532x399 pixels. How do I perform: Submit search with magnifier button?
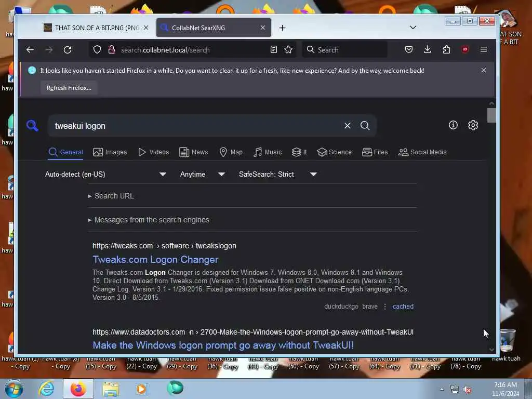point(365,126)
